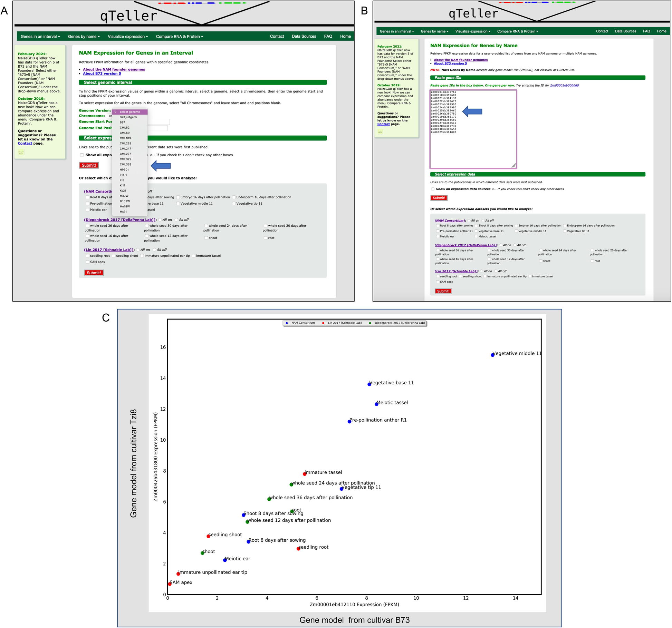Click inside the gene IDs text box

(x=473, y=129)
